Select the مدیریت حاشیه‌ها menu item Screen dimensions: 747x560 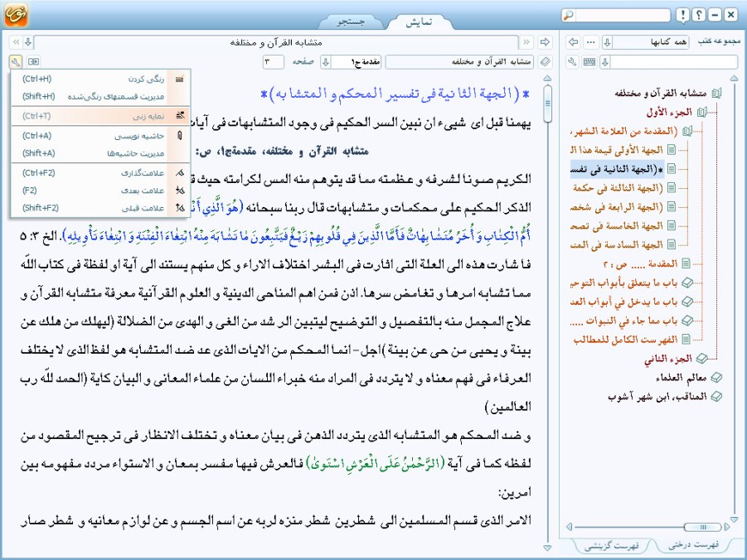coord(100,153)
